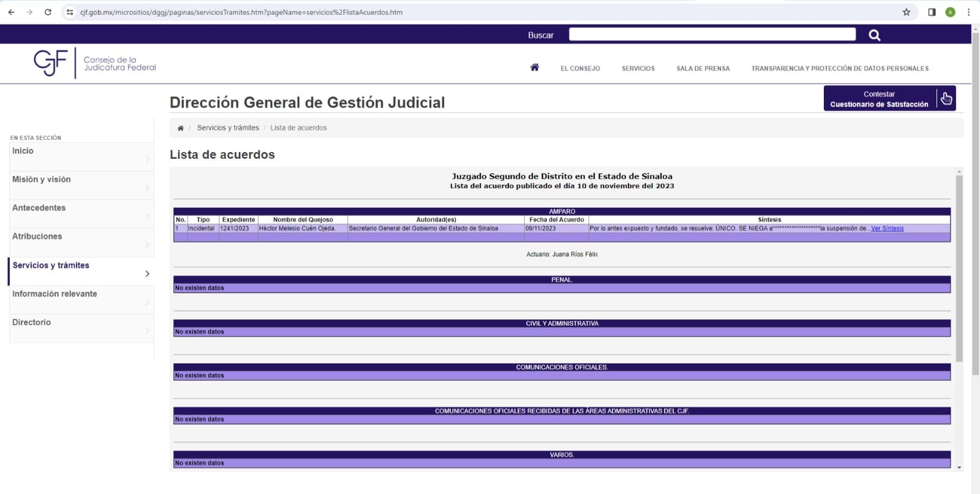Click the breadcrumb home icon

click(x=180, y=128)
